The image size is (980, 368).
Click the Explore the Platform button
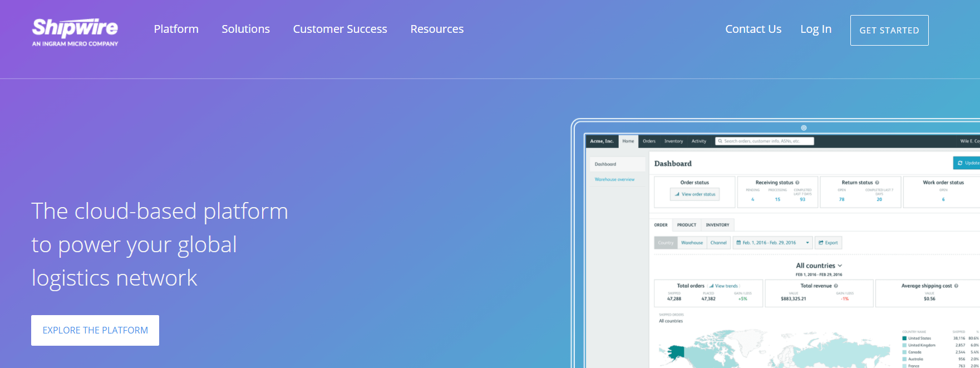tap(95, 330)
